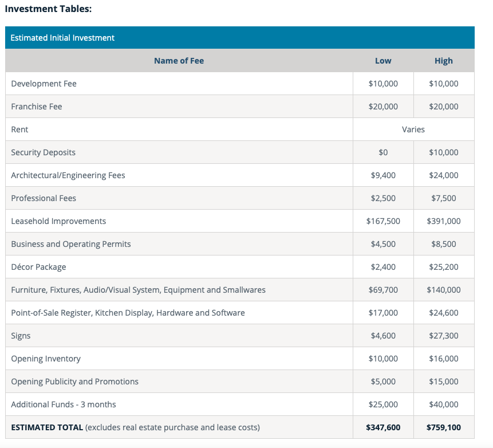The height and width of the screenshot is (448, 493).
Task: Select the 'Rent' row label
Action: point(19,129)
